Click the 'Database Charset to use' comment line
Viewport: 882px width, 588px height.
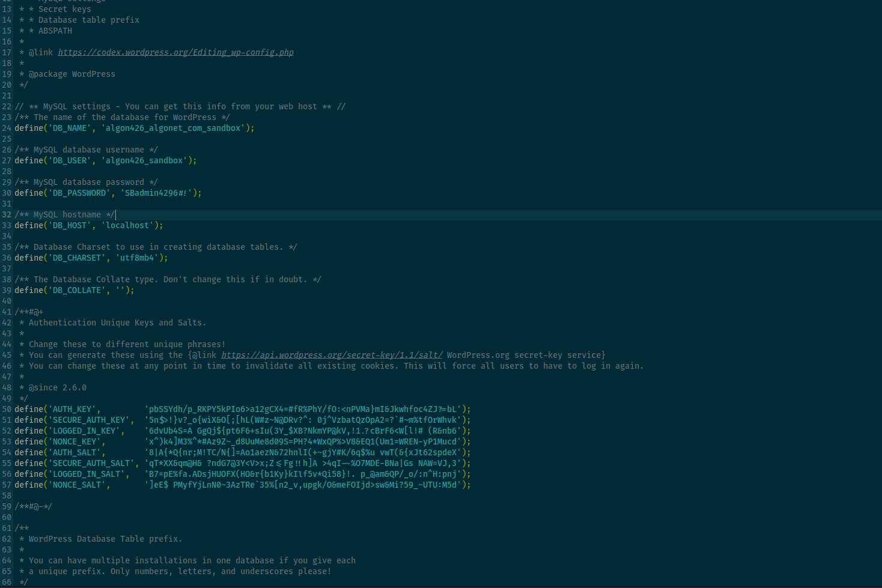tap(156, 247)
